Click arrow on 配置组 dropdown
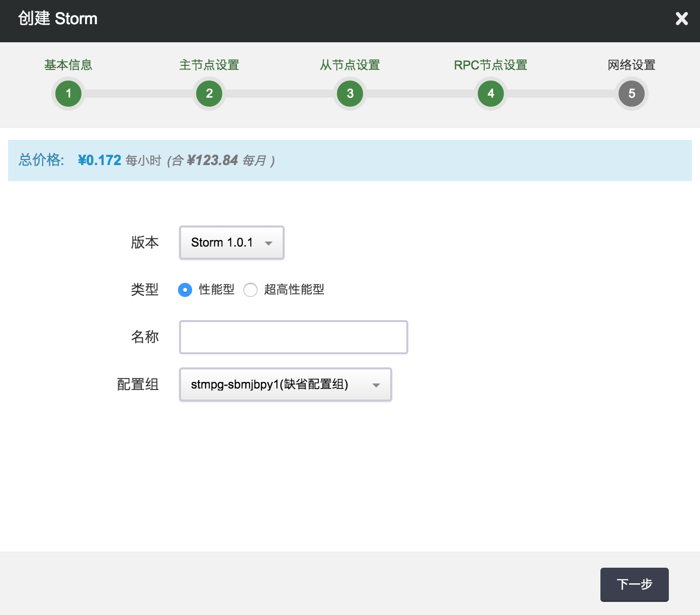The image size is (700, 615). (x=376, y=385)
